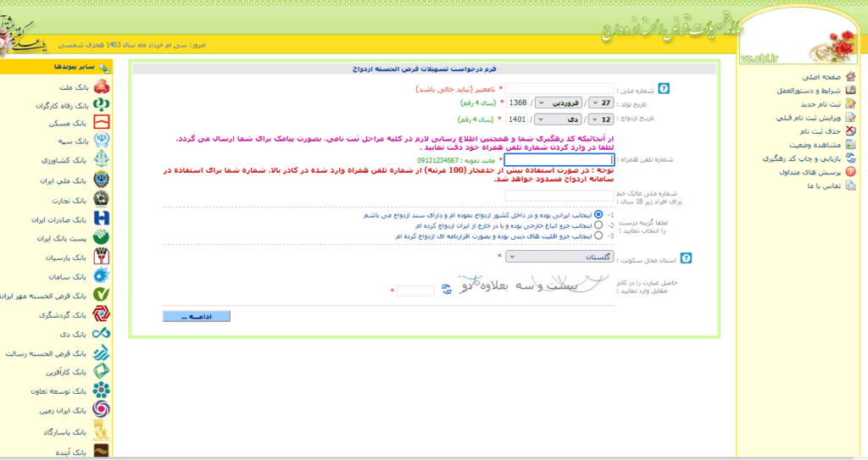868x460 pixels.
Task: Click the red delete-registration icon
Action: coord(851,130)
